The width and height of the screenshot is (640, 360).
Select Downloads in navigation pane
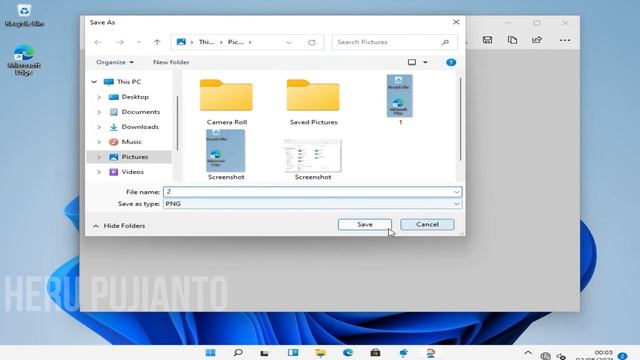click(x=140, y=127)
